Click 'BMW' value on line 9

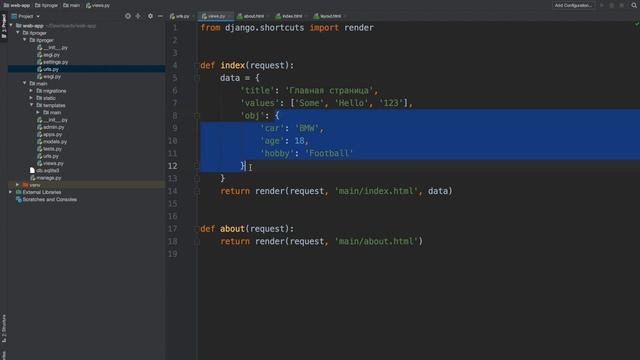click(x=307, y=128)
